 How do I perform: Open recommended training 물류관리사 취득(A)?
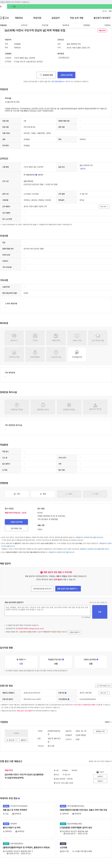26,847
